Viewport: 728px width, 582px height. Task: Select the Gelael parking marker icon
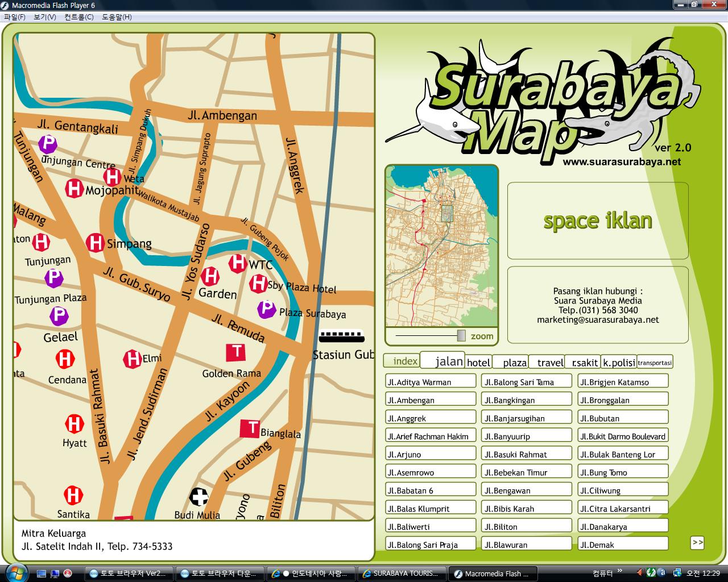pyautogui.click(x=59, y=316)
